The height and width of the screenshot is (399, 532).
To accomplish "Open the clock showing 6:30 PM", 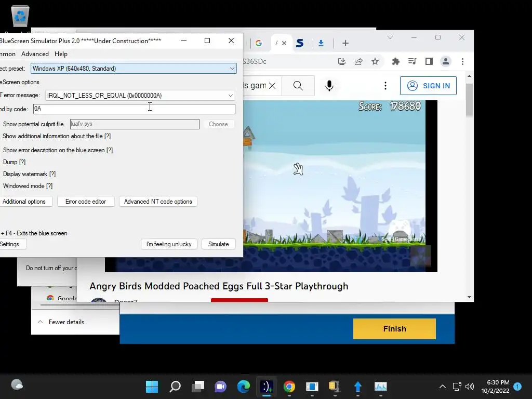I will (x=495, y=387).
